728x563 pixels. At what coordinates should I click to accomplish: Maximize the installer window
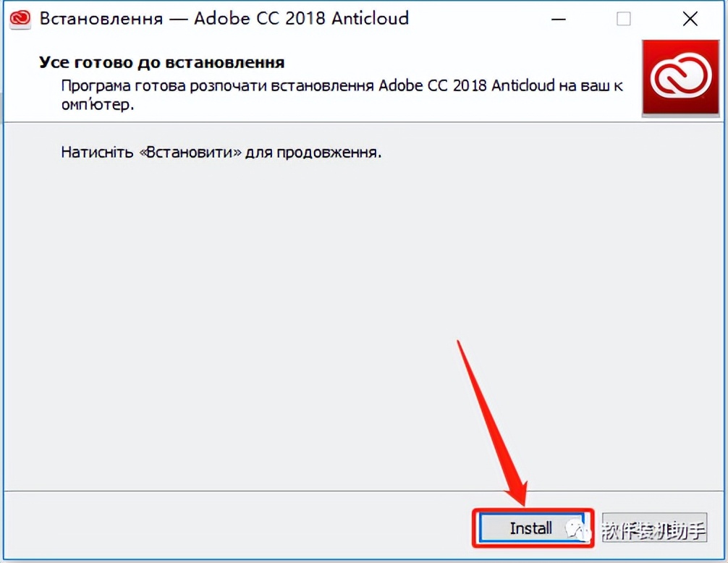(624, 19)
